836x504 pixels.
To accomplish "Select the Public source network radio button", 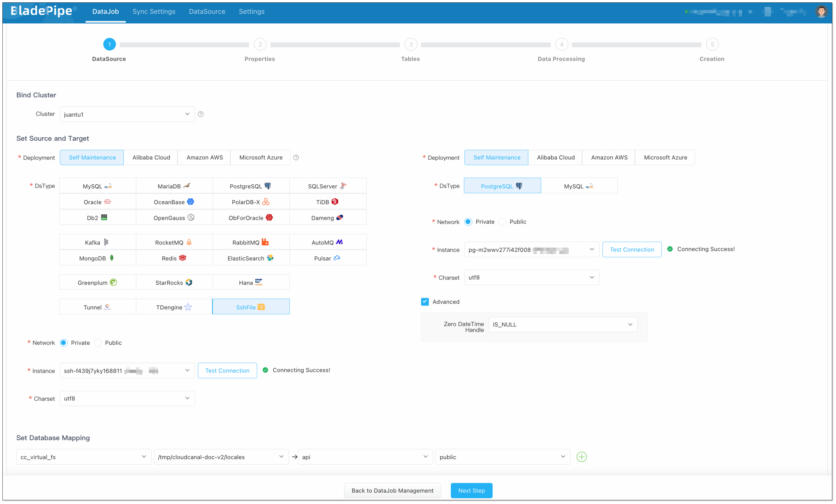I will pyautogui.click(x=98, y=343).
